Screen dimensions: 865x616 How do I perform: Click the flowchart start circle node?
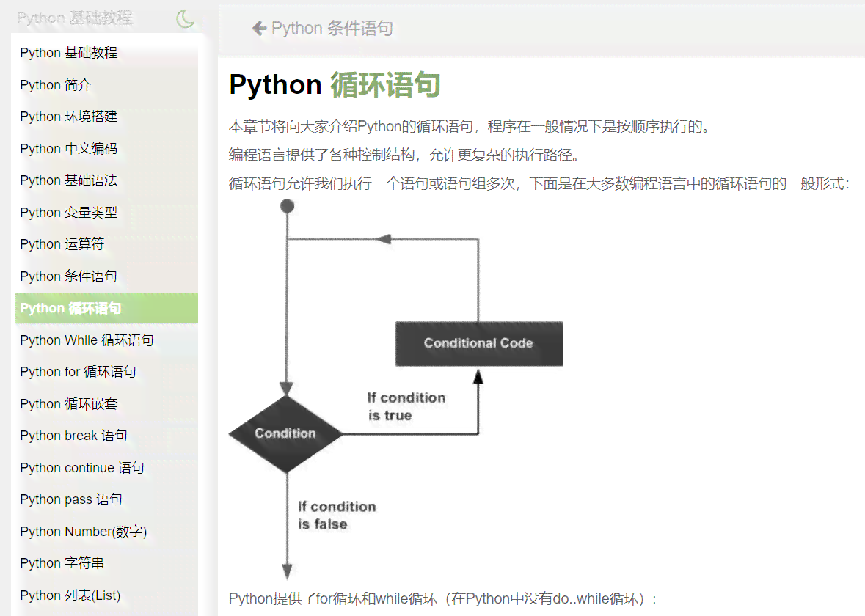(287, 206)
